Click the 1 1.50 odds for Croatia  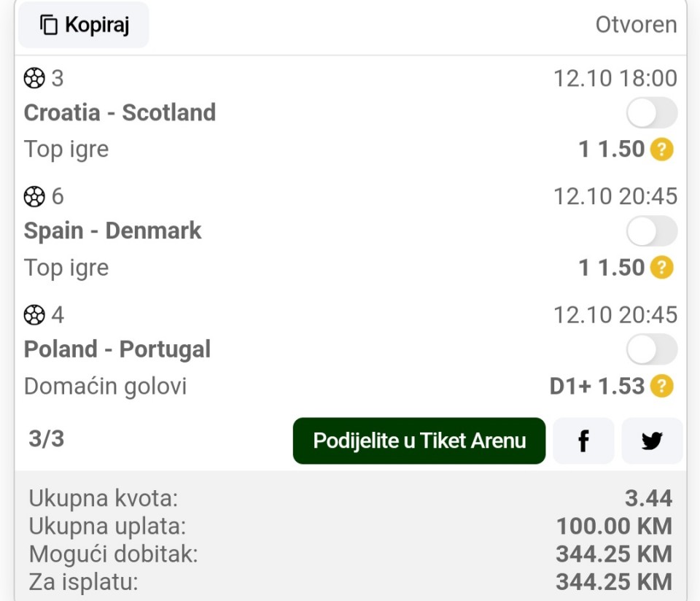(612, 150)
